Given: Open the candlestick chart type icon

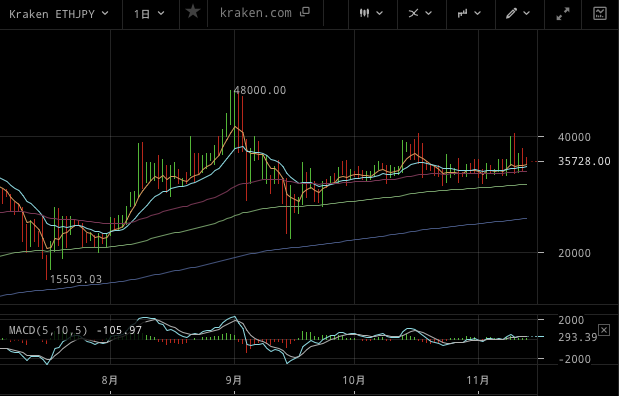Looking at the screenshot, I should [x=364, y=13].
